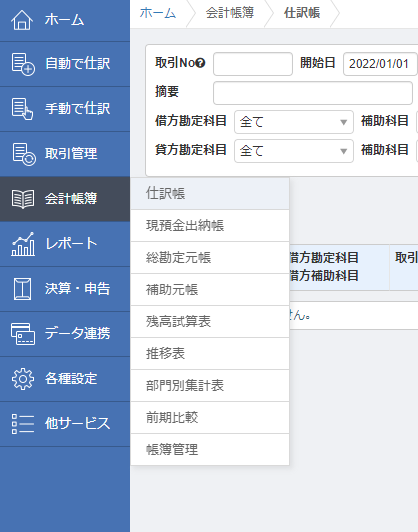This screenshot has width=418, height=532.
Task: Expand the 借方勘定科目 dropdown
Action: 294,122
